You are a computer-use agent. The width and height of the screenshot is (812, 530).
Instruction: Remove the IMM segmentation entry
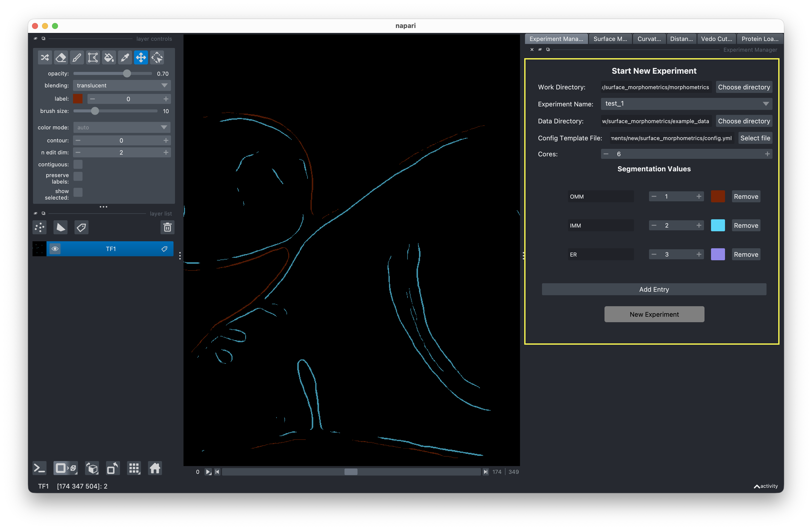[746, 225]
